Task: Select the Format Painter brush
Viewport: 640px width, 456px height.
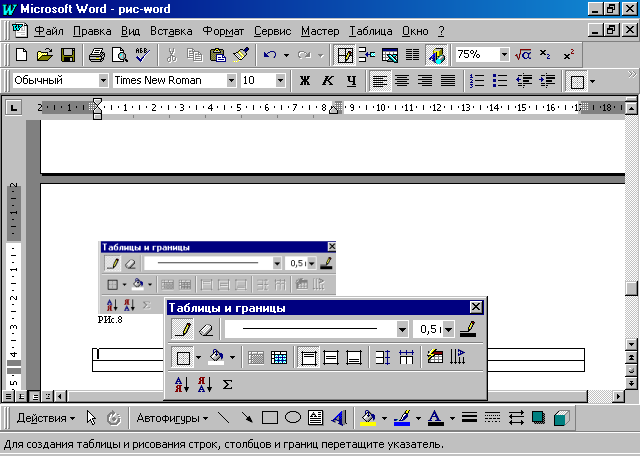Action: pos(241,55)
